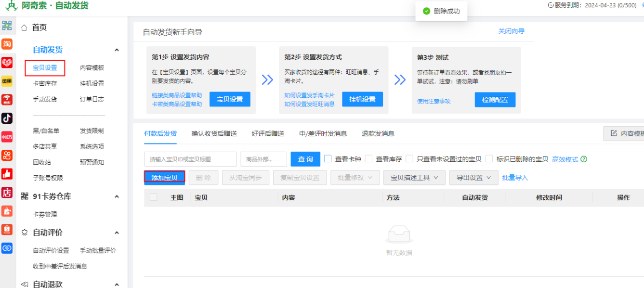Open the 宝贝描述工具 dropdown

[x=414, y=178]
